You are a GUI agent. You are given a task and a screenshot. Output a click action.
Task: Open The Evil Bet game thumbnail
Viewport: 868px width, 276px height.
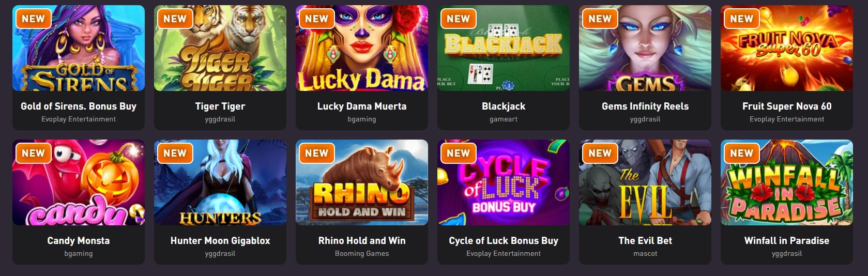point(645,182)
